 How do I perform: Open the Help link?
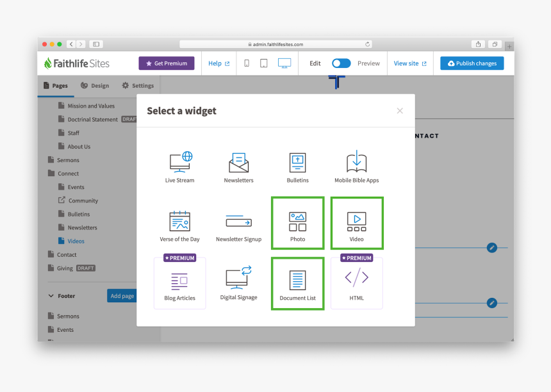[x=219, y=63]
